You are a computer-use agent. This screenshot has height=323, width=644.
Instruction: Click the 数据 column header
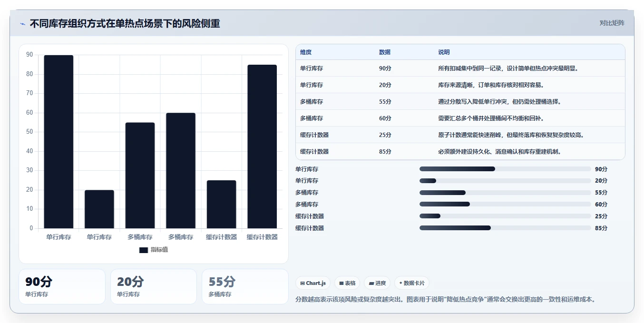[385, 52]
